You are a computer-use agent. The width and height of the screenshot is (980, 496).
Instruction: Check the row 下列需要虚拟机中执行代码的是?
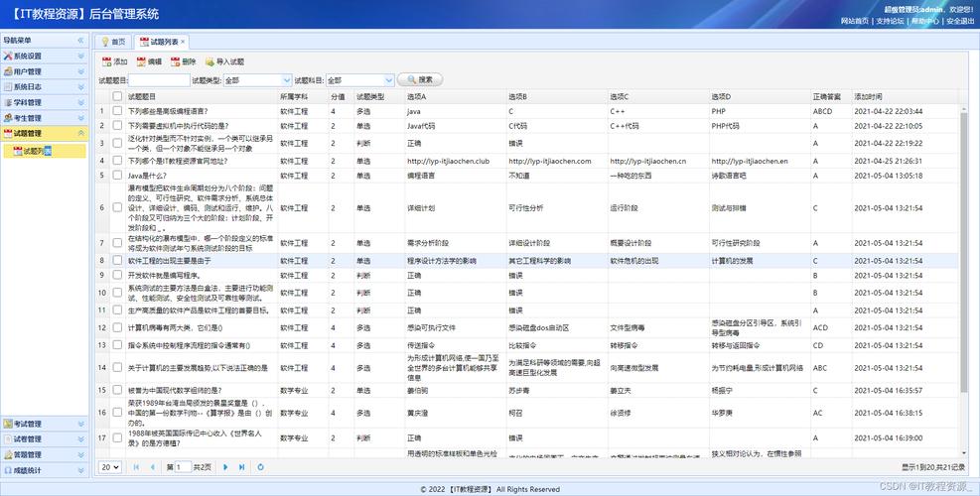click(x=117, y=126)
